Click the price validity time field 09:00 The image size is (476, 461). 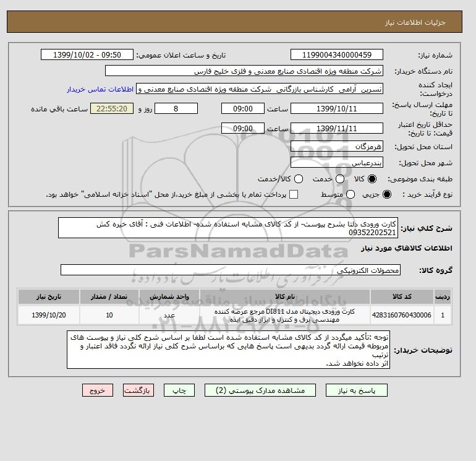click(243, 128)
